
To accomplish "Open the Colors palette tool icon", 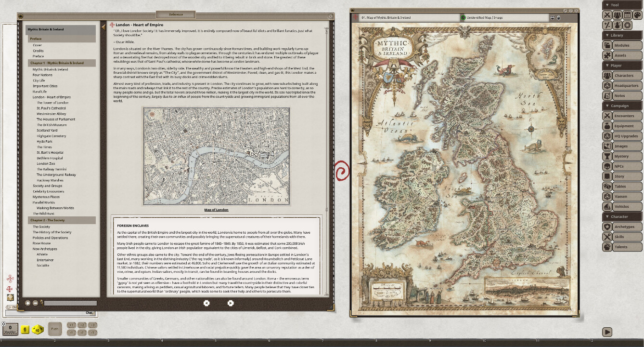I will (x=638, y=15).
